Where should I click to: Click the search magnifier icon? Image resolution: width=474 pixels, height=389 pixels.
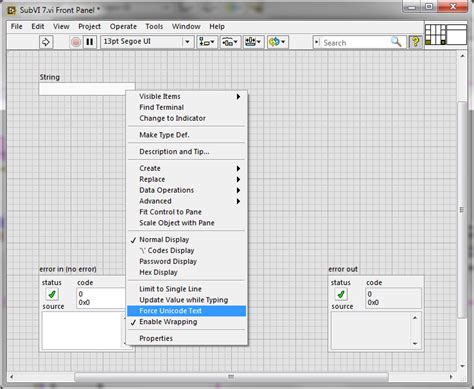click(x=396, y=42)
